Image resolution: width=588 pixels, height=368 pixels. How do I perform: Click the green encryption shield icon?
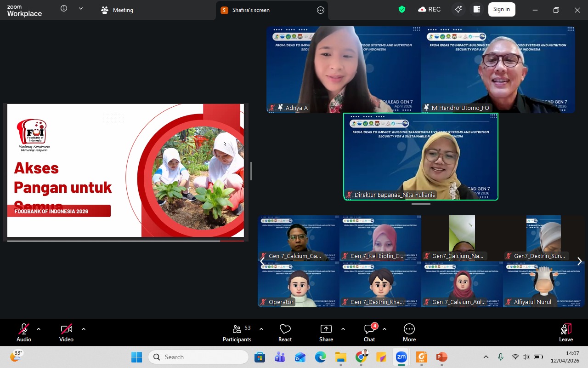tap(402, 10)
